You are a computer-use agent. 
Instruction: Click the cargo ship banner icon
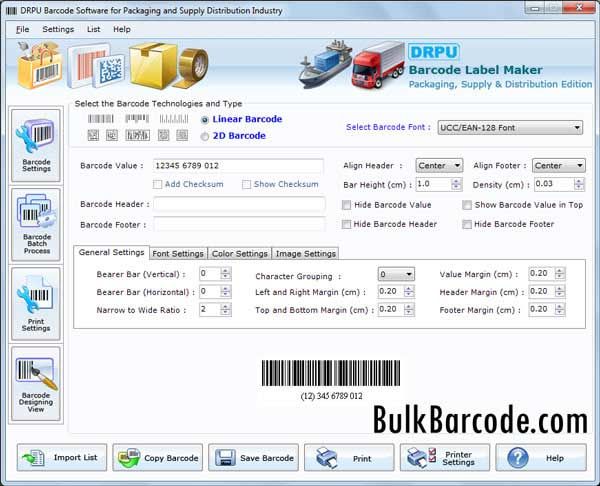[325, 64]
